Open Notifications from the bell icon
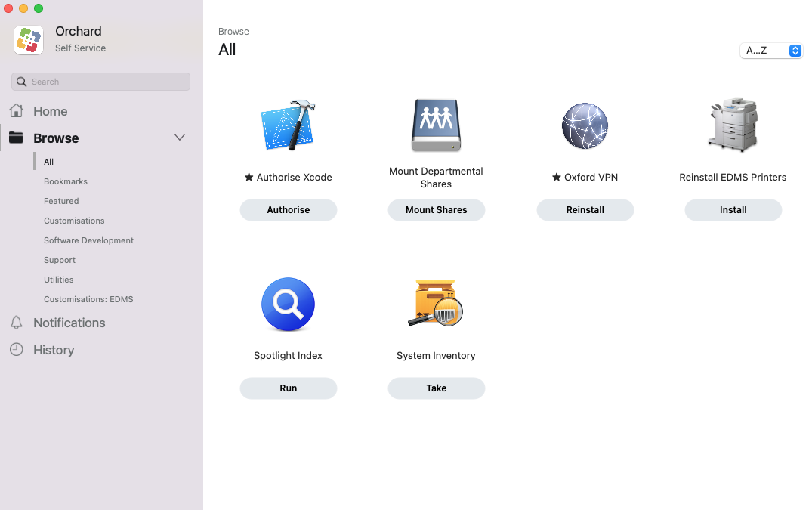The width and height of the screenshot is (812, 510). pos(17,323)
